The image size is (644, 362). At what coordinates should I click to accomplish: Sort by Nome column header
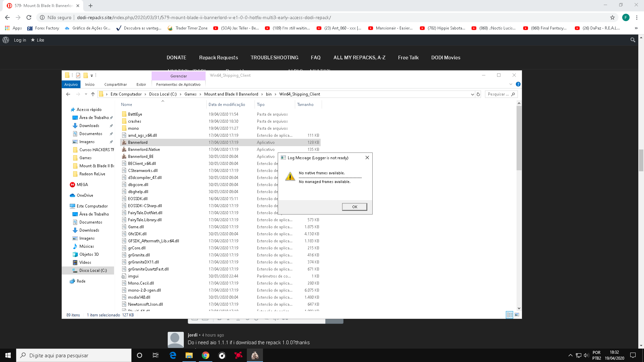click(x=126, y=105)
